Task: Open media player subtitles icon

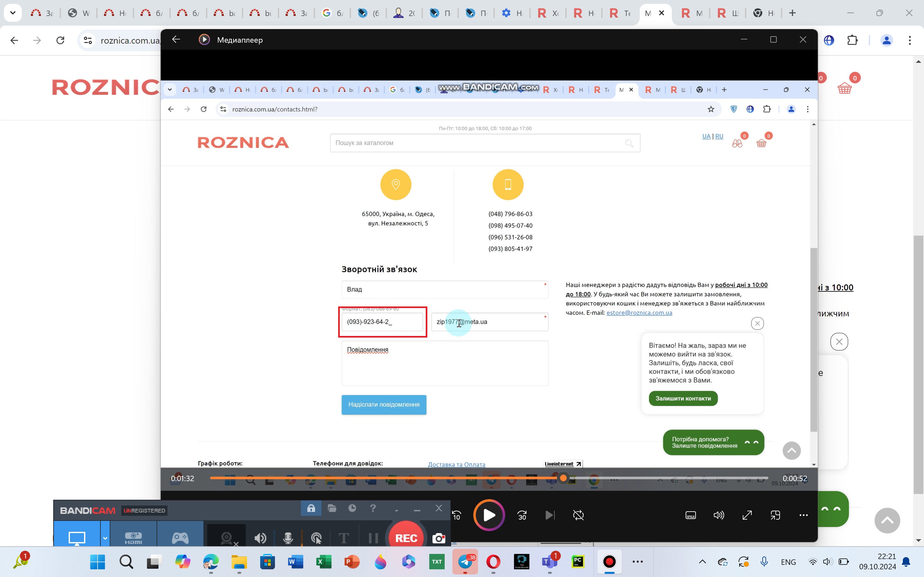Action: coord(690,515)
